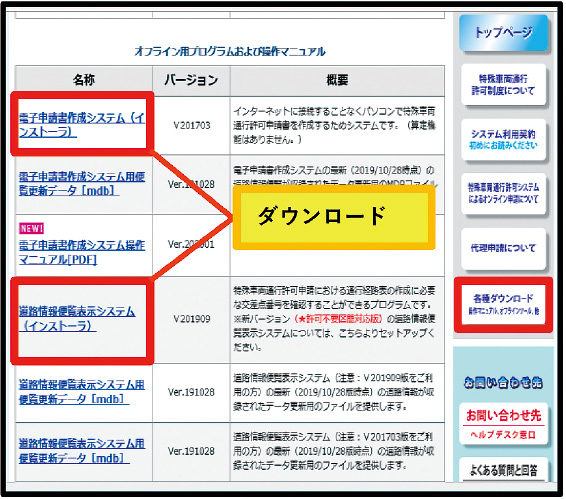Viewport: 566px width, 499px height.
Task: Select オンライン申請について sidebar button
Action: tap(504, 194)
